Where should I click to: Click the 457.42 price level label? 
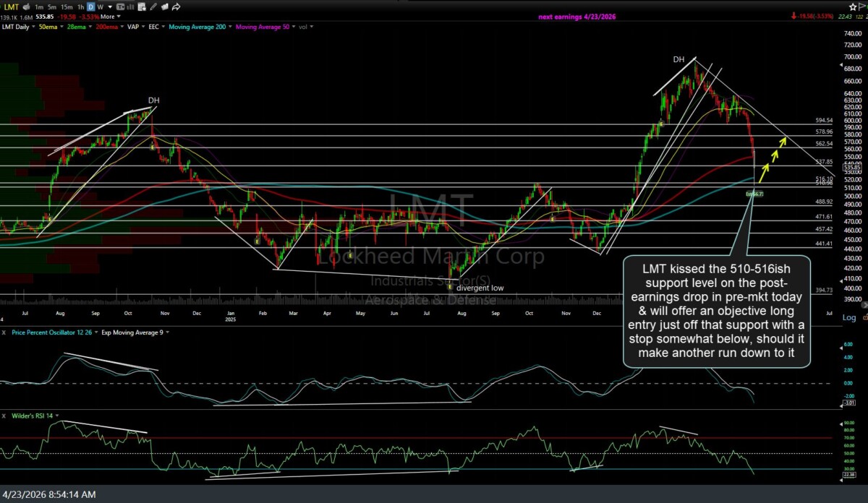pyautogui.click(x=824, y=229)
